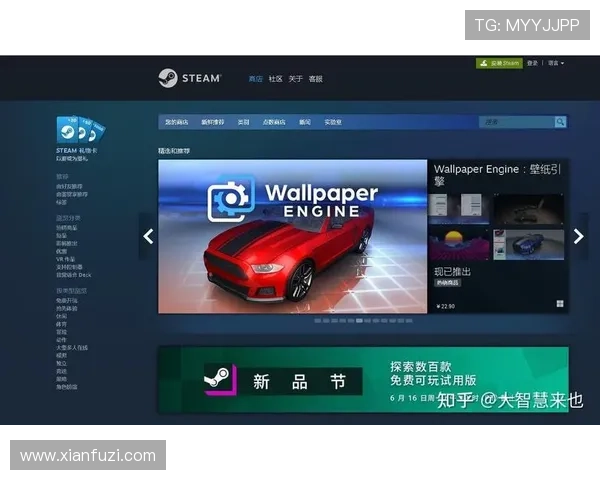Open the 新品节 festival banner
The image size is (600, 480).
click(x=363, y=379)
